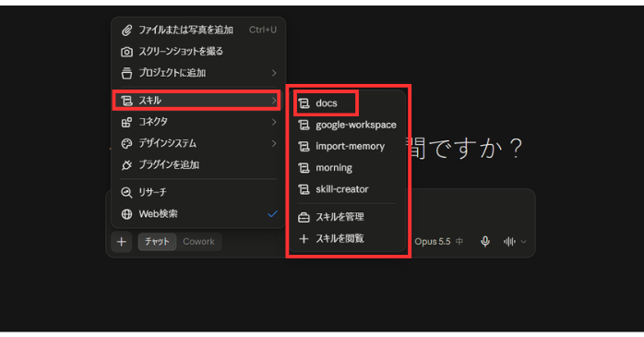Image resolution: width=644 pixels, height=337 pixels.
Task: Expand the デザインシステム submenu arrow
Action: (x=274, y=143)
